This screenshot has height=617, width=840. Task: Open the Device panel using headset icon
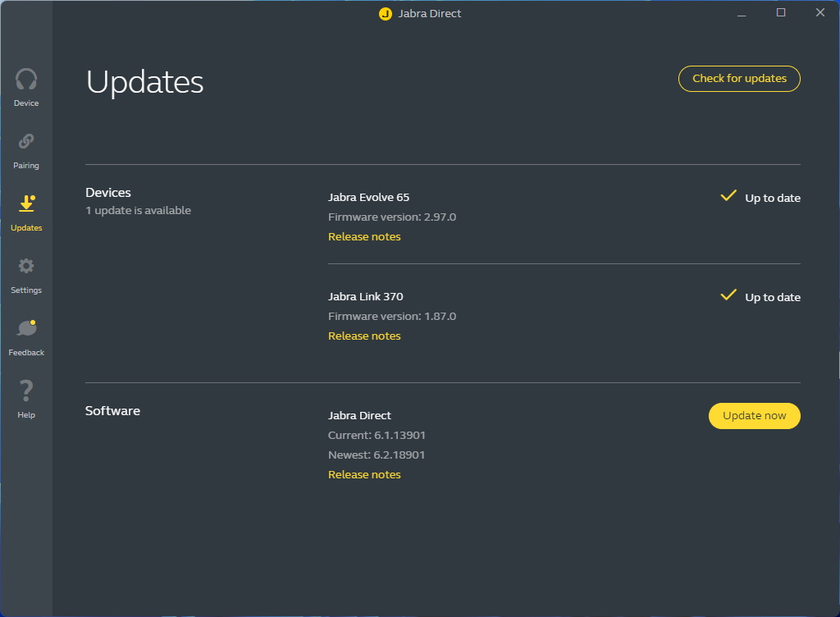26,80
